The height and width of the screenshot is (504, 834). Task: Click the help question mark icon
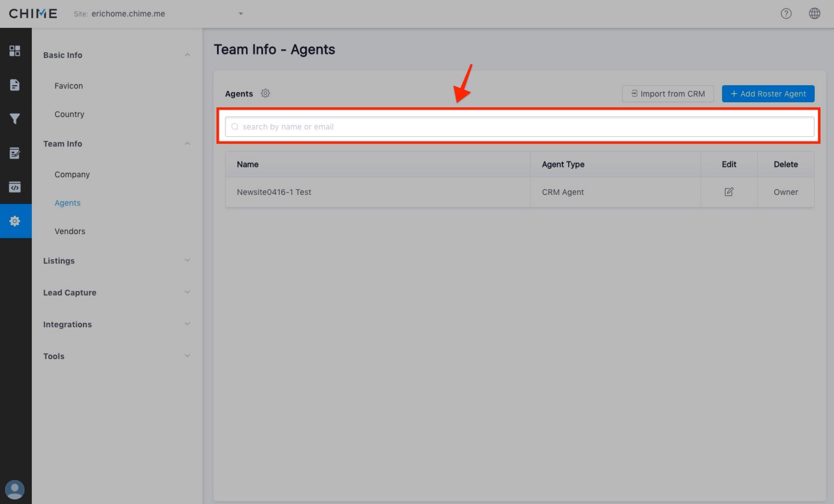click(x=786, y=14)
